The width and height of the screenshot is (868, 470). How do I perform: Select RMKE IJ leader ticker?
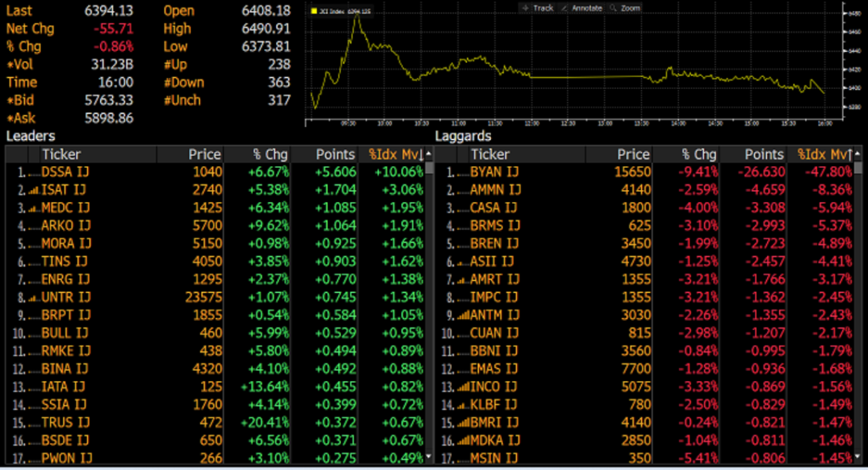[65, 351]
